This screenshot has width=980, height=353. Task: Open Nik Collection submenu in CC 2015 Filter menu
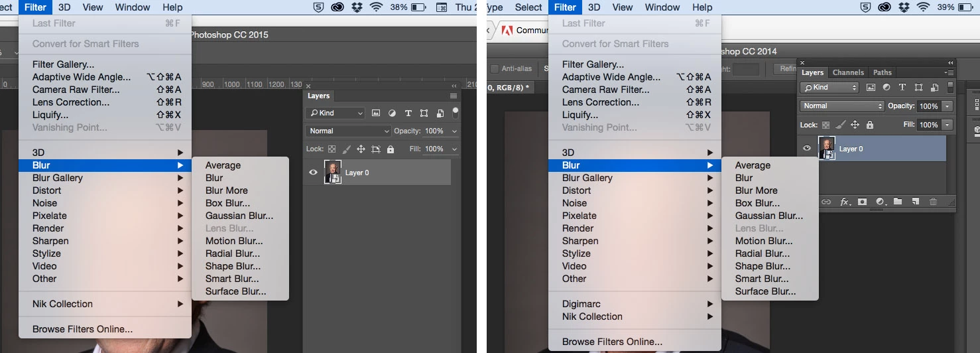[105, 304]
